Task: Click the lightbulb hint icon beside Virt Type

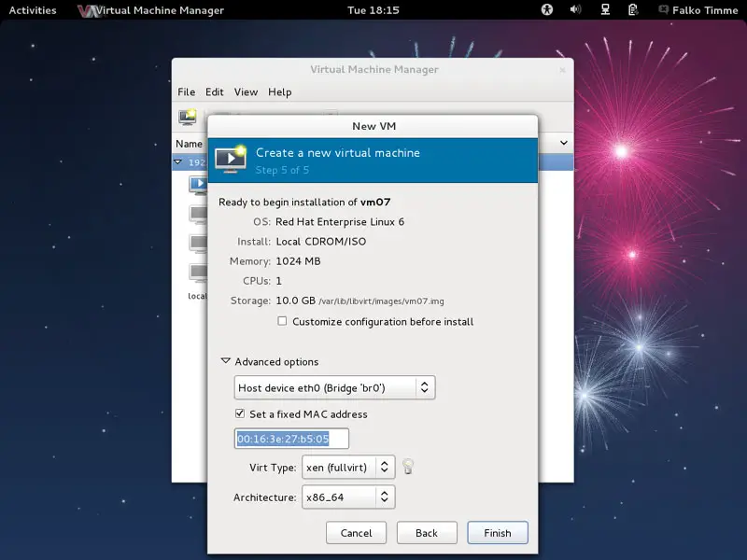Action: pos(408,466)
